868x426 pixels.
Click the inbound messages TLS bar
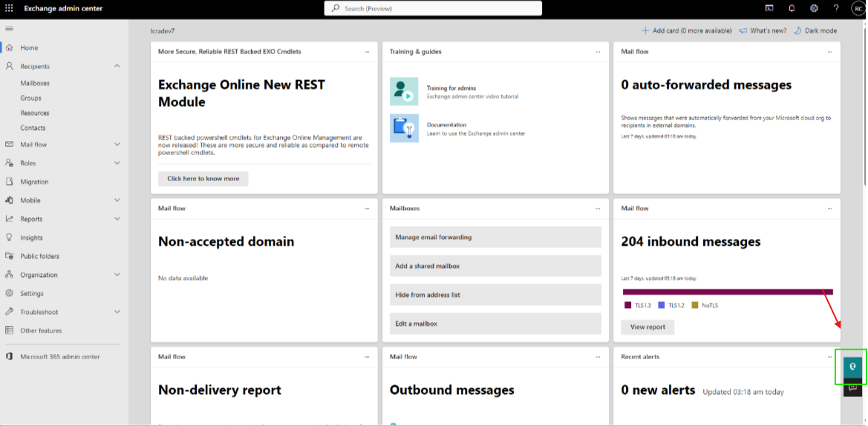point(728,292)
